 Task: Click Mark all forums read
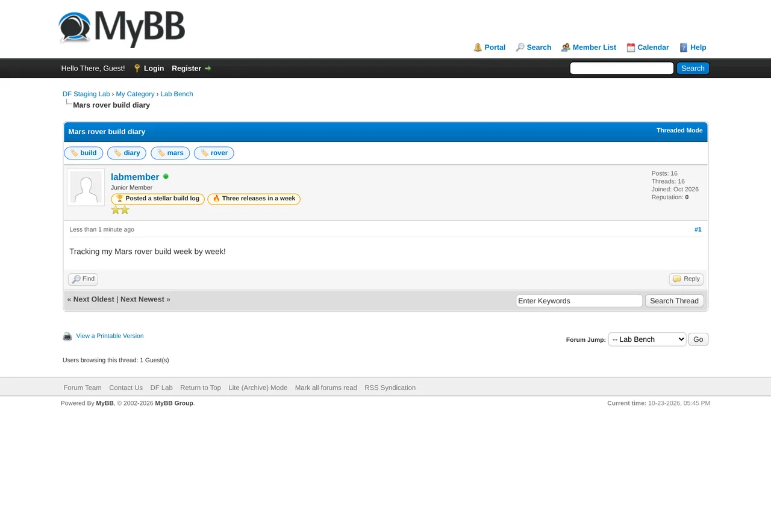click(x=326, y=388)
